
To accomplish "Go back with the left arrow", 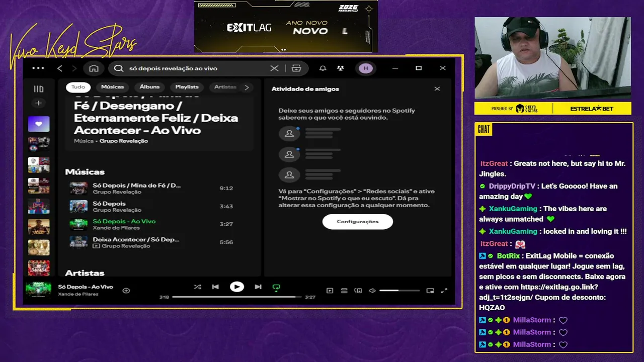I will click(x=60, y=68).
